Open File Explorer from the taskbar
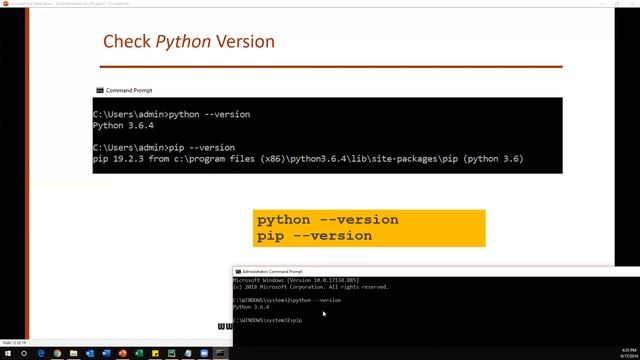Viewport: 640px width, 360px height. point(73,353)
